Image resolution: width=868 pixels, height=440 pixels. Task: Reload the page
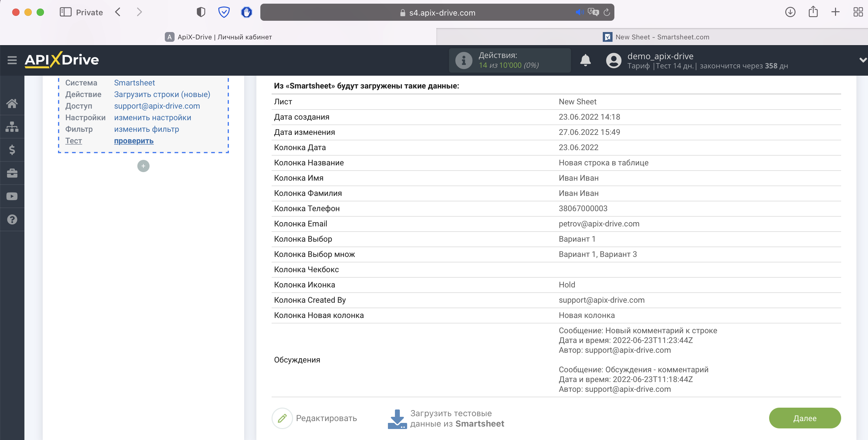606,13
